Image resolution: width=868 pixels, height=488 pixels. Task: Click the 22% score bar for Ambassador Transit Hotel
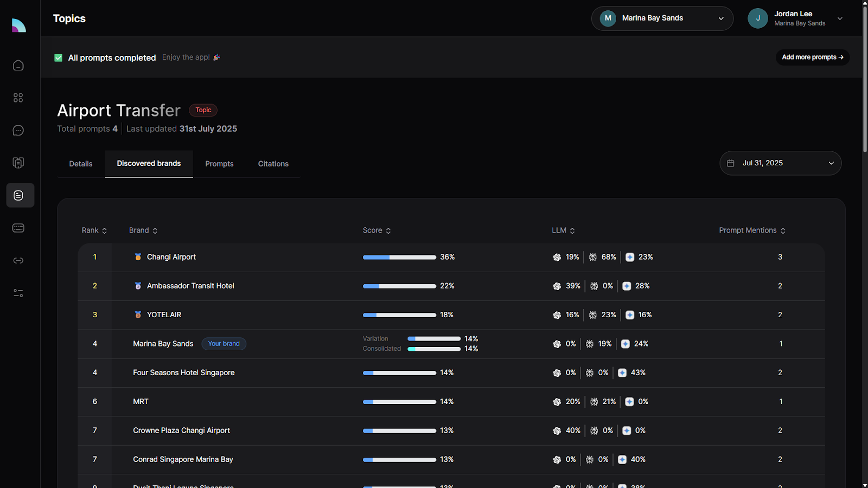tap(399, 286)
